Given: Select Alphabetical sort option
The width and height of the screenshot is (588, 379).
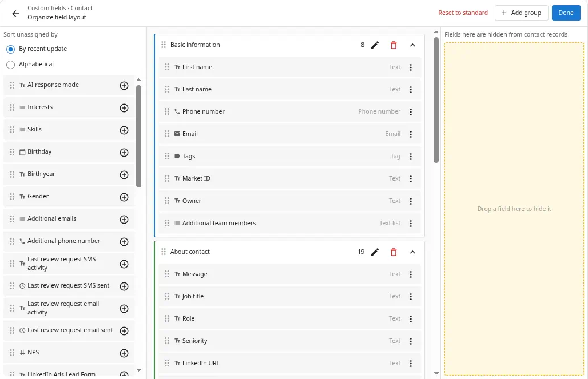Looking at the screenshot, I should 10,65.
